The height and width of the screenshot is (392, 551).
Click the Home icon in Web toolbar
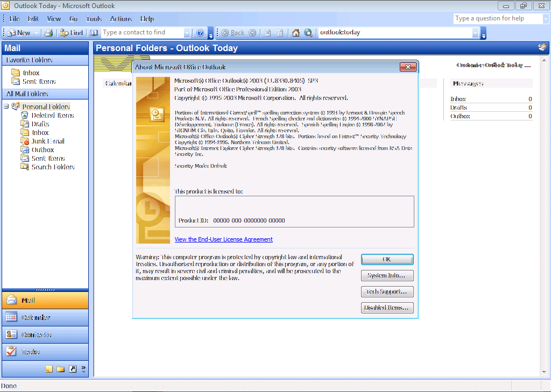[295, 33]
